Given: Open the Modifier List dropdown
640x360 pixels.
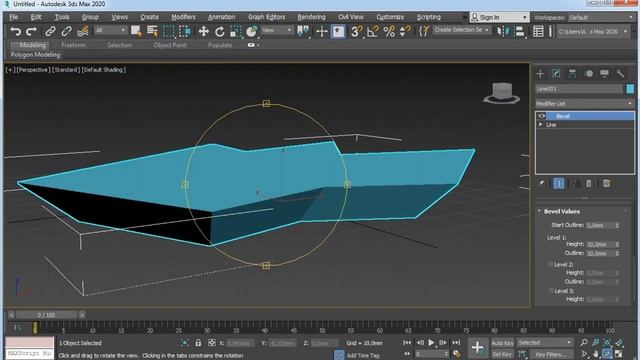Looking at the screenshot, I should click(585, 104).
